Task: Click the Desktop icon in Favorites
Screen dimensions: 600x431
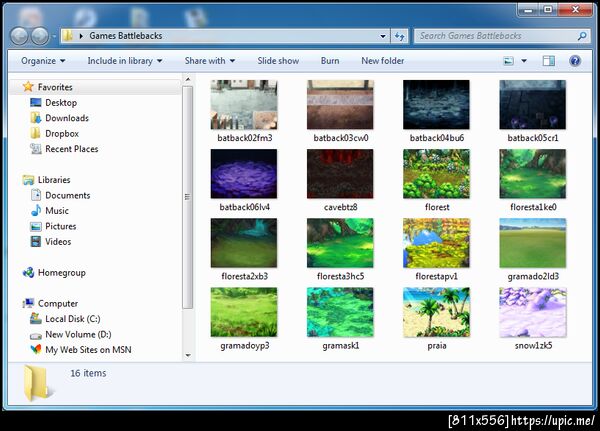Action: coord(36,102)
